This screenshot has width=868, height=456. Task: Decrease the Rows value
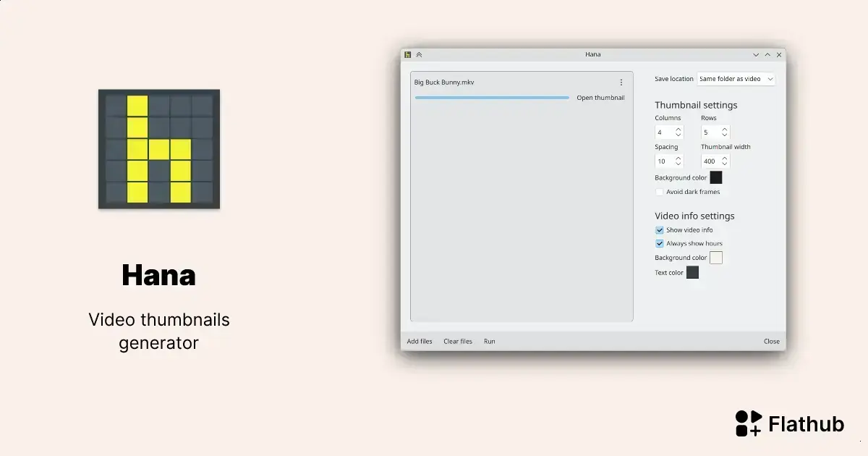[x=724, y=135]
